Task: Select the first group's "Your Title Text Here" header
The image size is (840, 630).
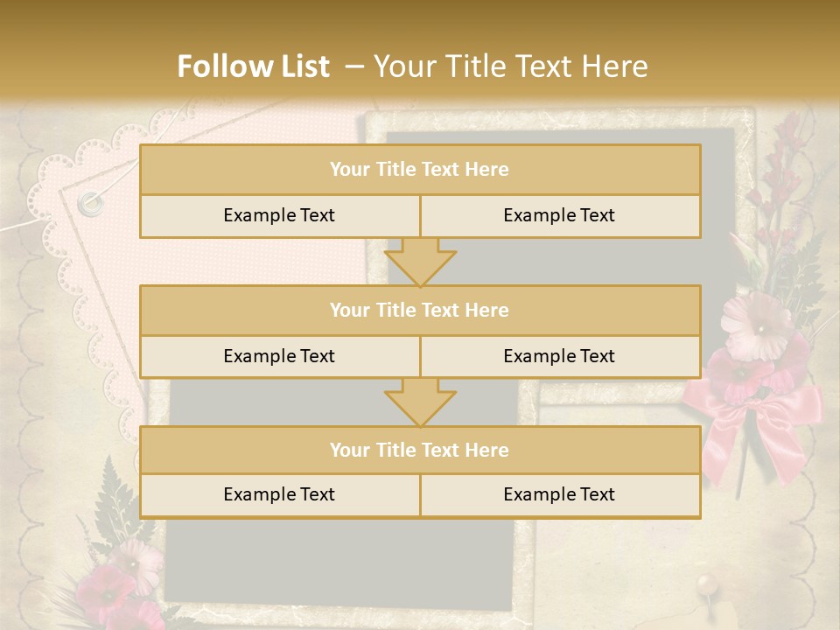Action: (x=419, y=170)
